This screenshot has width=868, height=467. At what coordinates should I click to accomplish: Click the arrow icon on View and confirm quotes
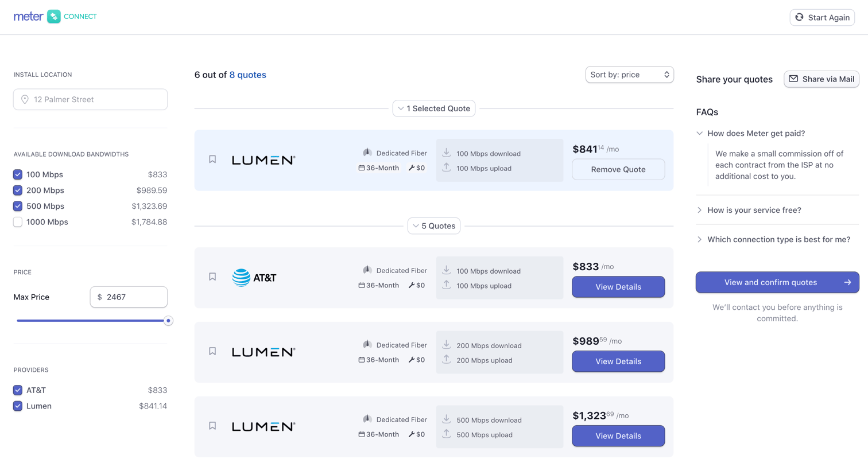click(x=847, y=282)
